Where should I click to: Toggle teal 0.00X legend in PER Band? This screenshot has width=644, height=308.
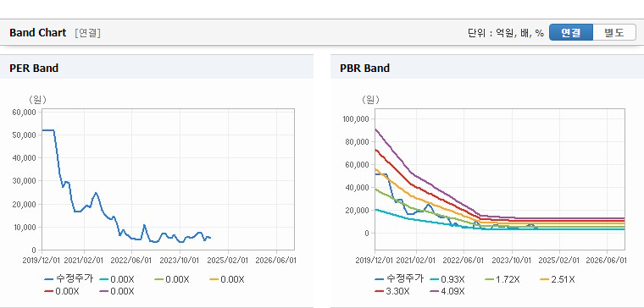coord(117,279)
